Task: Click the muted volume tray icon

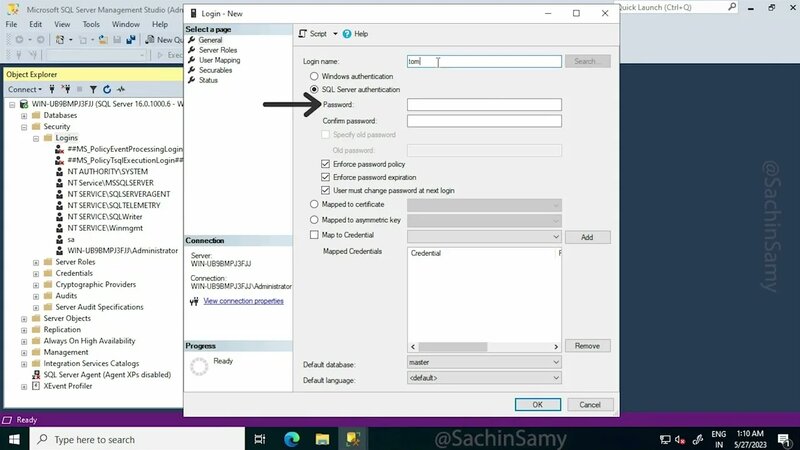Action: [680, 439]
